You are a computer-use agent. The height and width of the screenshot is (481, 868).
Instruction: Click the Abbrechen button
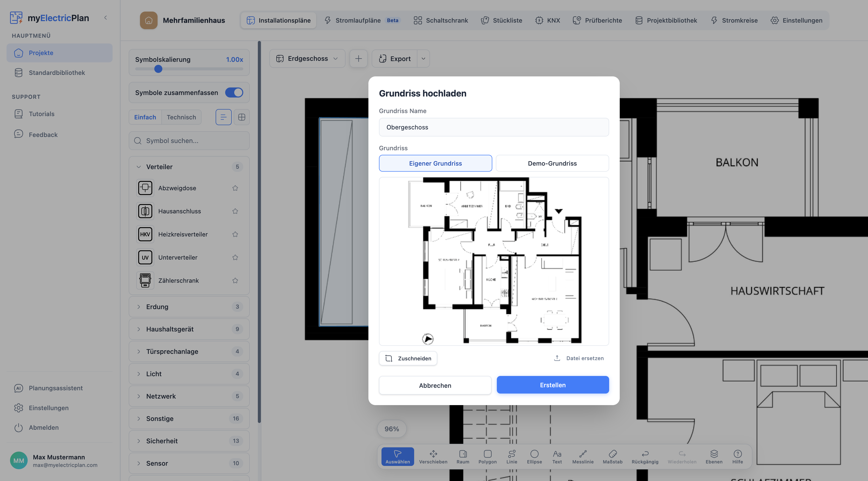(x=435, y=385)
